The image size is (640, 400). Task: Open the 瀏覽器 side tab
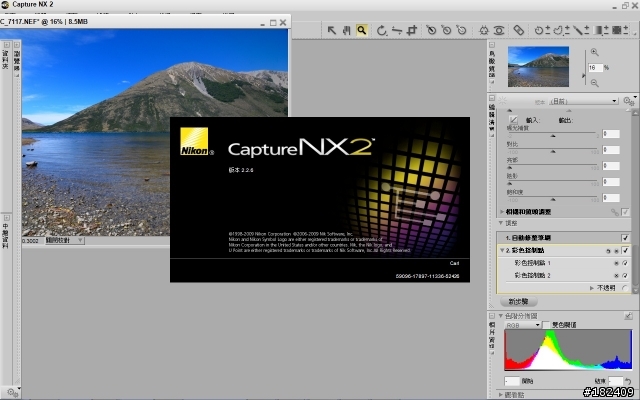[17, 59]
